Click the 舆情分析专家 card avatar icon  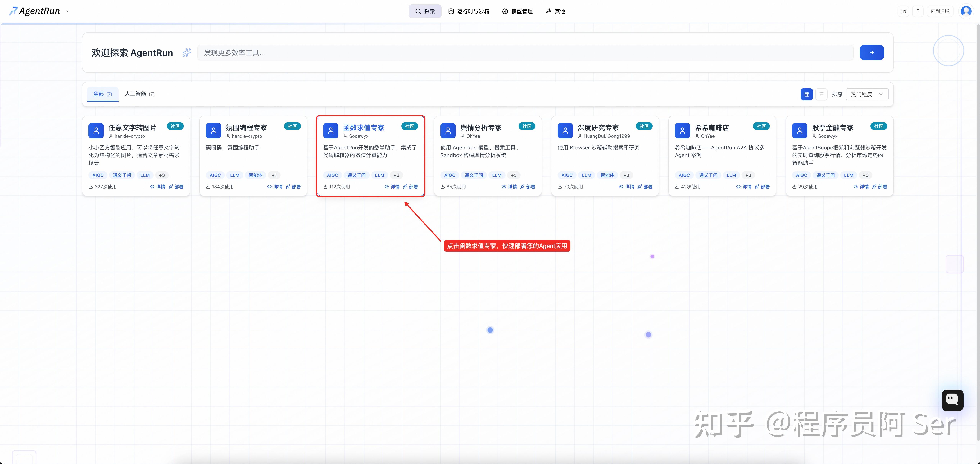point(448,130)
